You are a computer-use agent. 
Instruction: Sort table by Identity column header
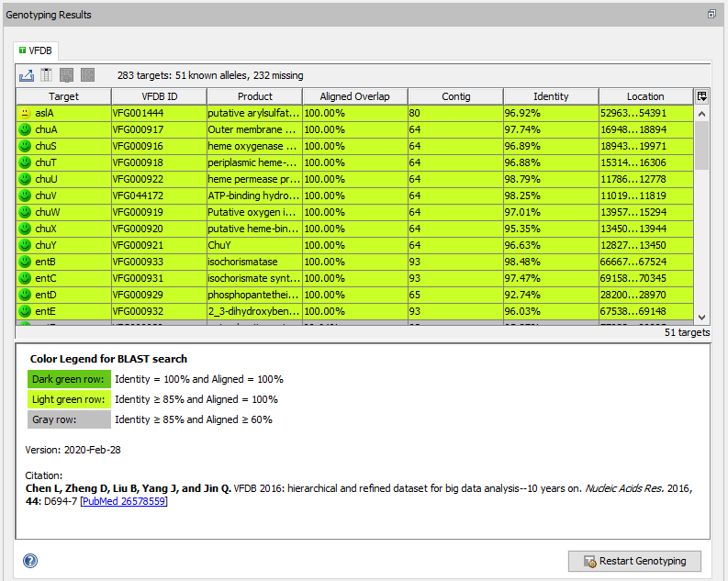click(551, 96)
